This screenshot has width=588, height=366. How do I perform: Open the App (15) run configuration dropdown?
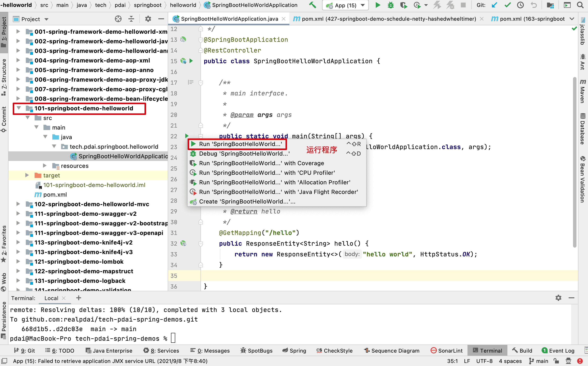[345, 5]
